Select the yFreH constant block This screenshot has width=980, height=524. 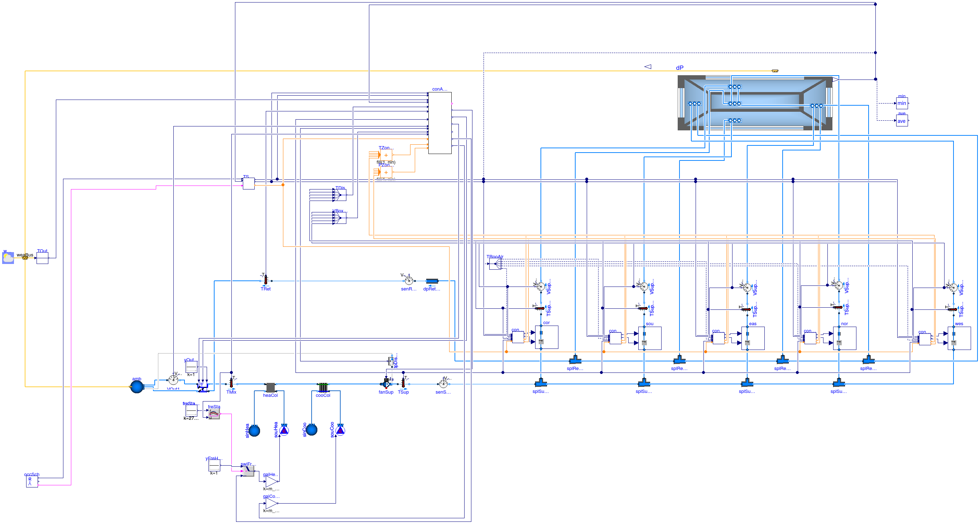214,465
